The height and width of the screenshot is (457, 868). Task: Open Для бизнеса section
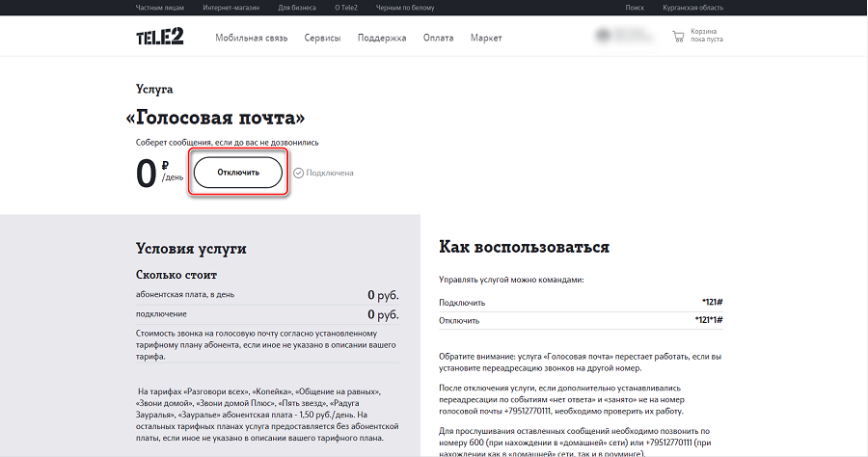click(297, 8)
